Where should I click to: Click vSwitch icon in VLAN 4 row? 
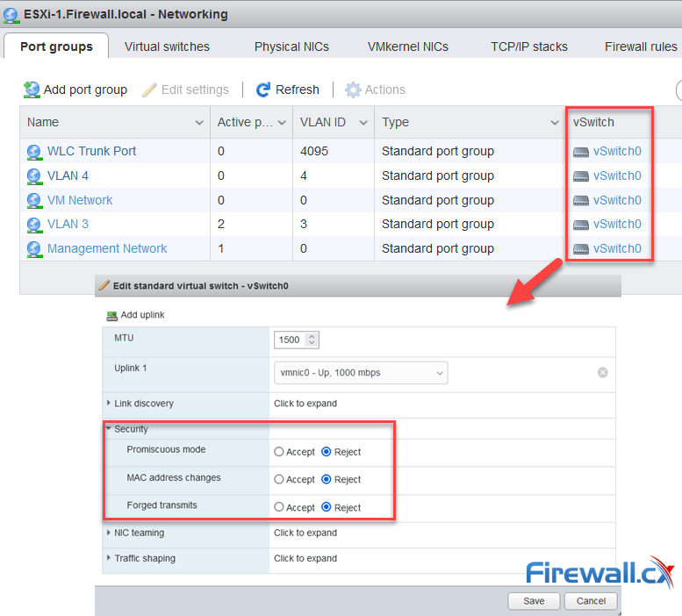click(x=581, y=176)
